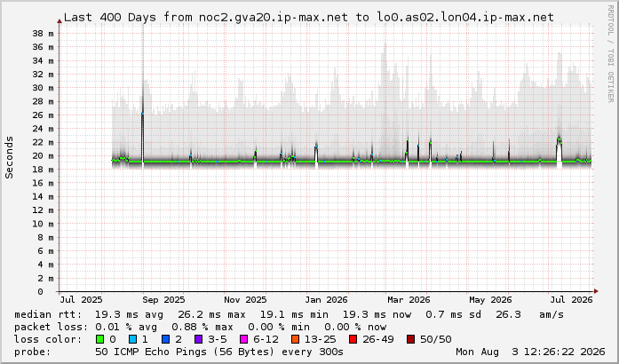
Task: Click the red loss swatch for 26-49
Action: pyautogui.click(x=353, y=339)
